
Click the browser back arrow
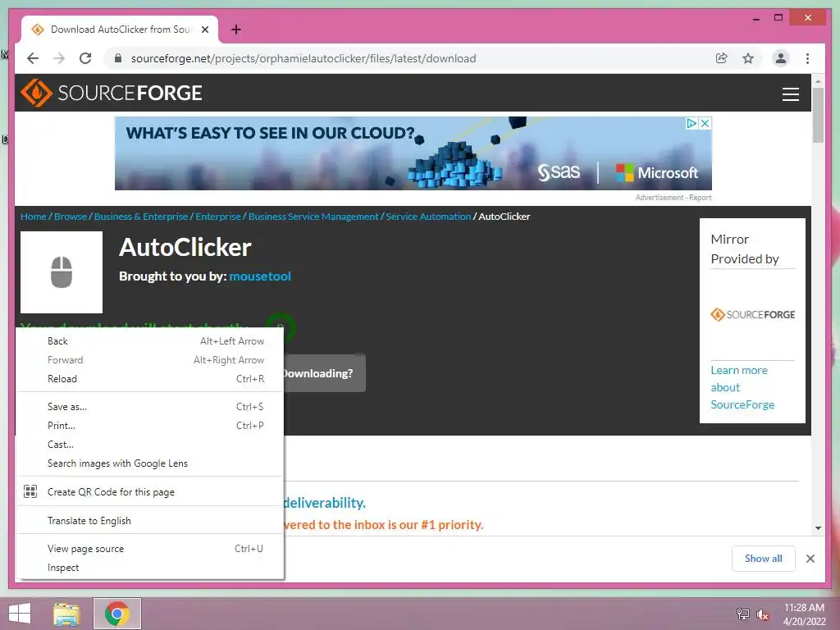click(33, 58)
